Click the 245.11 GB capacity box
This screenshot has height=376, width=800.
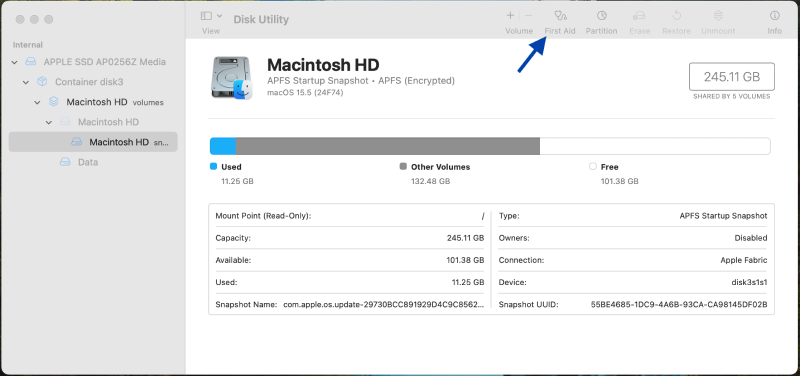[732, 77]
